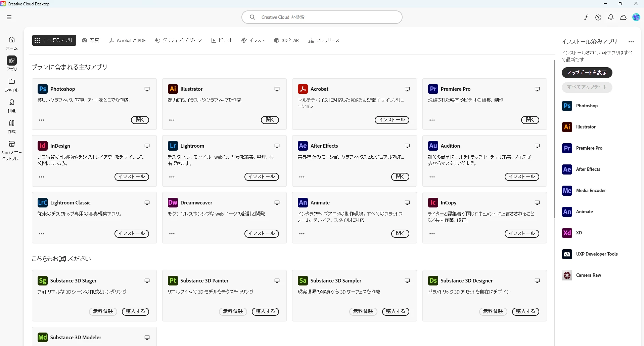Viewport: 644px width, 346px height.
Task: Click the Creative Cloud search field
Action: [x=322, y=17]
